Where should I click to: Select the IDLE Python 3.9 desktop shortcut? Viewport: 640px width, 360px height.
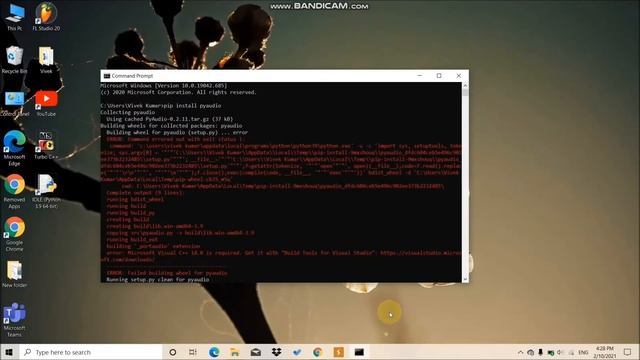(x=46, y=191)
